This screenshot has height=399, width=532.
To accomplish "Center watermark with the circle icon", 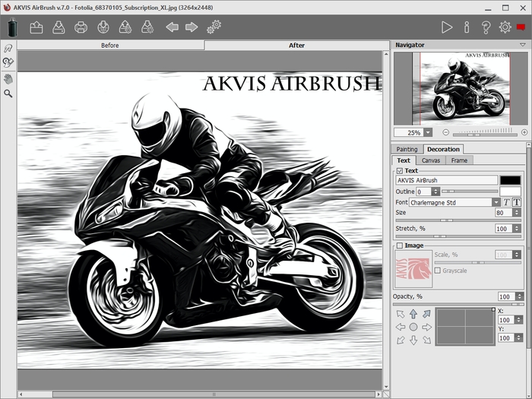I will [413, 327].
